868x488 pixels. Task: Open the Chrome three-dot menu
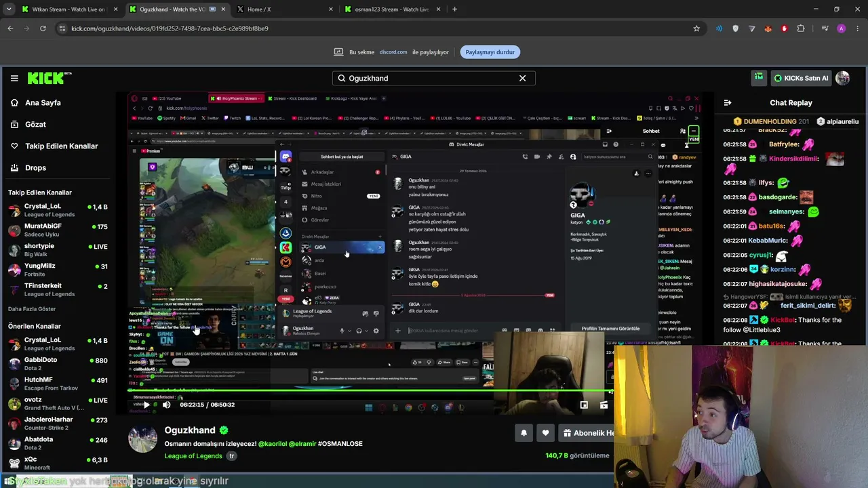point(858,28)
